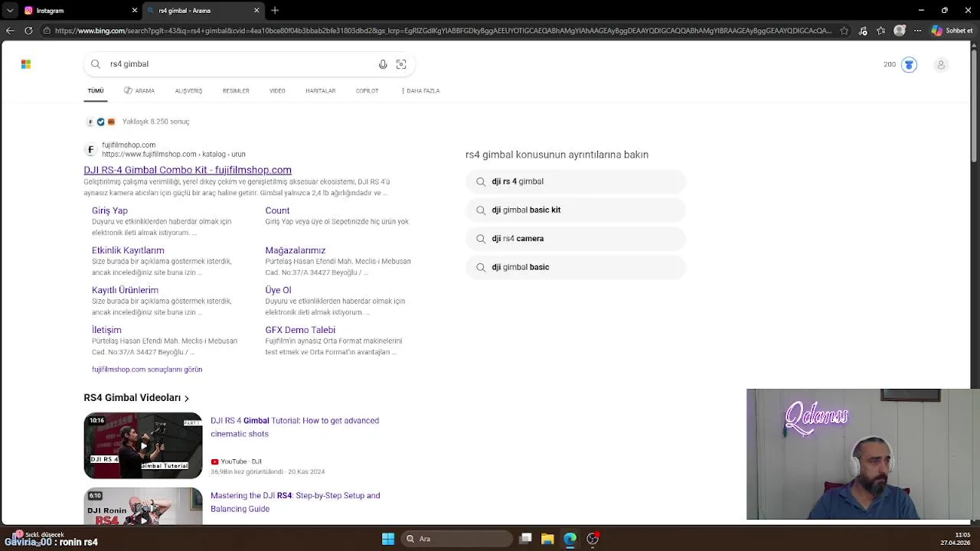Open the Windows Start button
980x551 pixels.
click(x=388, y=539)
